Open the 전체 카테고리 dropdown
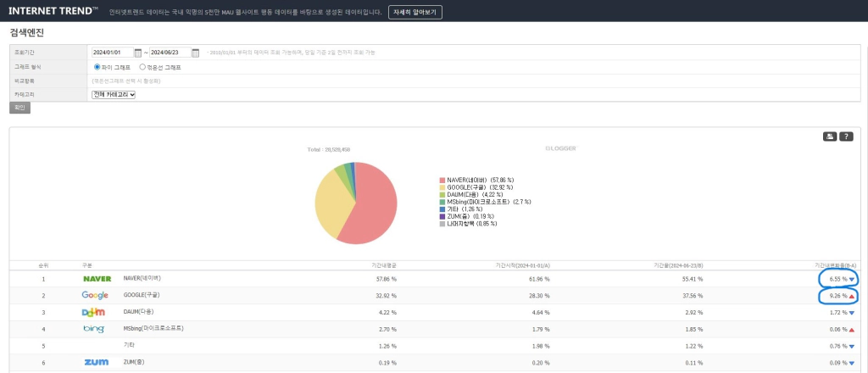The height and width of the screenshot is (373, 868). [x=114, y=95]
